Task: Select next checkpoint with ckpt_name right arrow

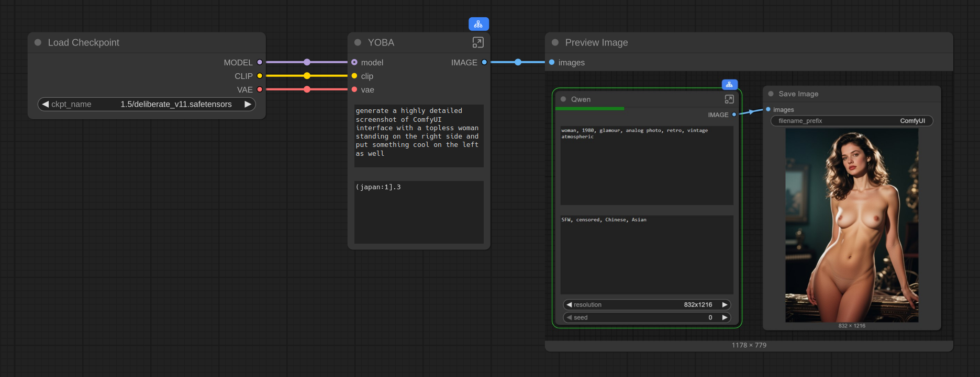Action: tap(248, 104)
